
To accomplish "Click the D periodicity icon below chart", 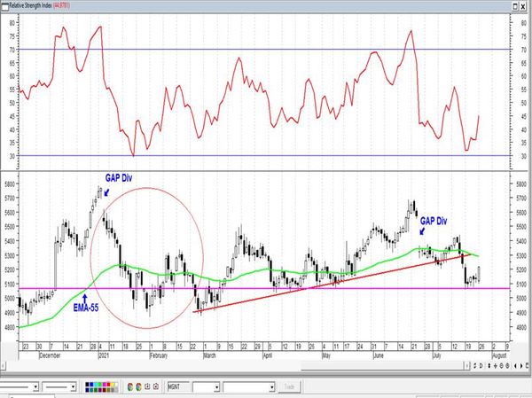I will coord(481,366).
